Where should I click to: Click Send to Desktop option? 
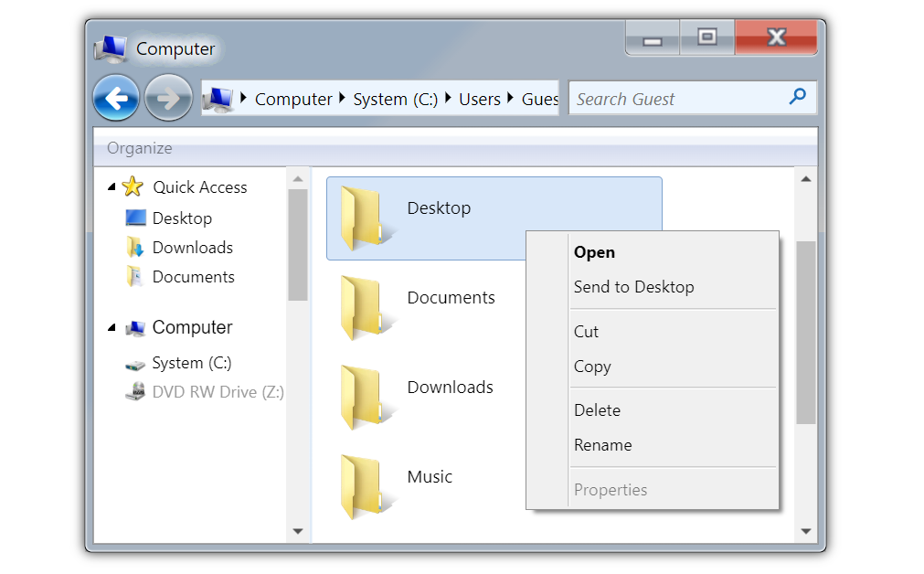click(x=634, y=287)
